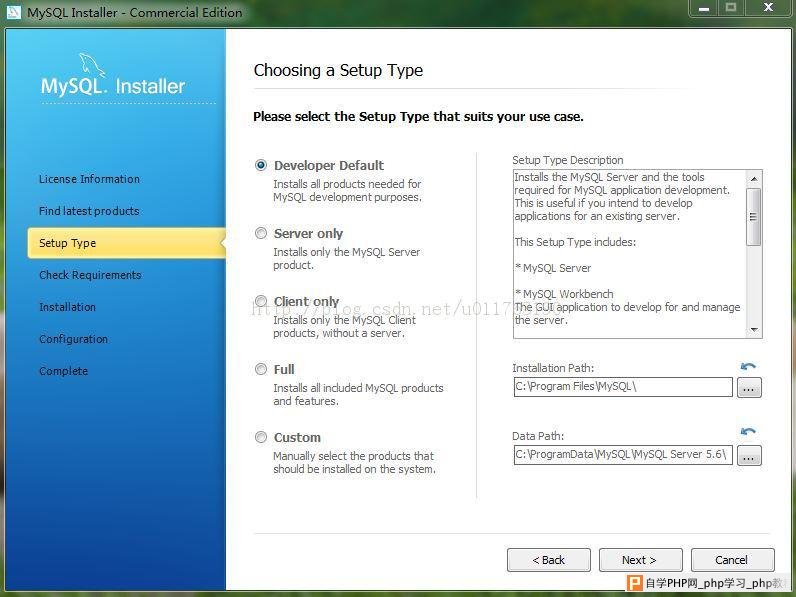Open the Check Requirements step
Screen dimensions: 796x597
(x=90, y=275)
